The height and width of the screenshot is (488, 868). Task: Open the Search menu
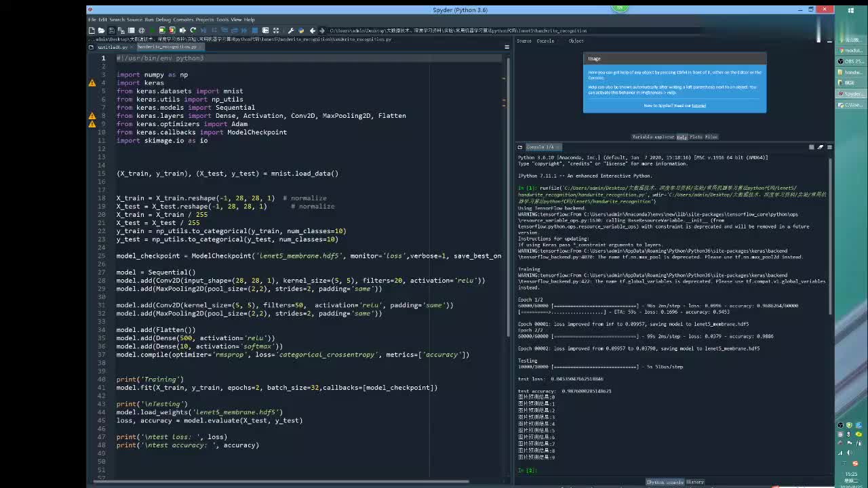(x=117, y=20)
